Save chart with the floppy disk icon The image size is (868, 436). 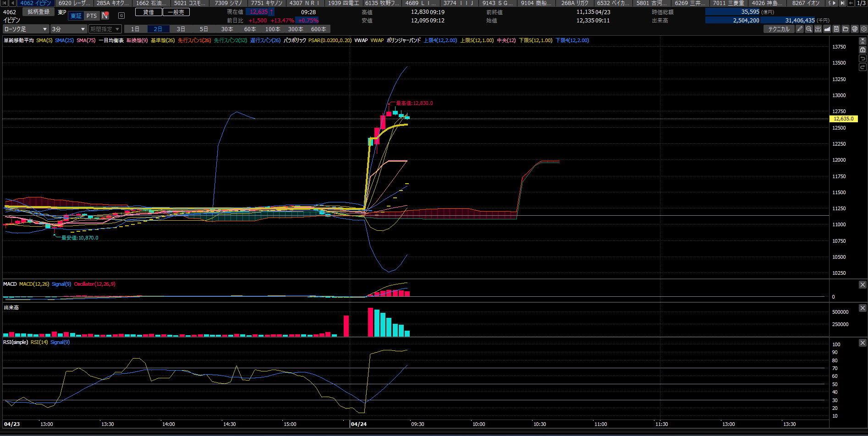coord(836,29)
